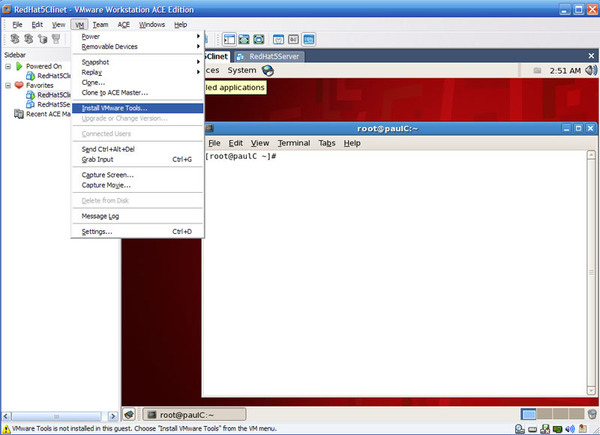The width and height of the screenshot is (600, 435).
Task: Select Clone... in the VM menu
Action: point(137,83)
